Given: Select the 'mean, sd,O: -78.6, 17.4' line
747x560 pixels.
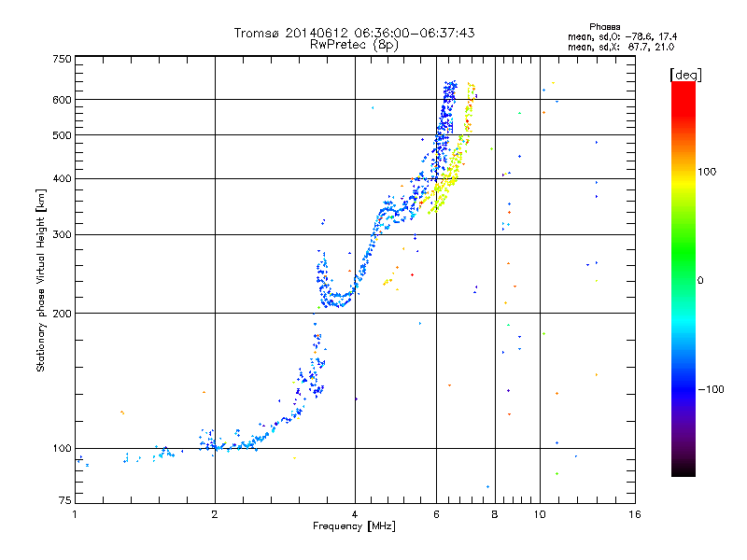Looking at the screenshot, I should [622, 36].
